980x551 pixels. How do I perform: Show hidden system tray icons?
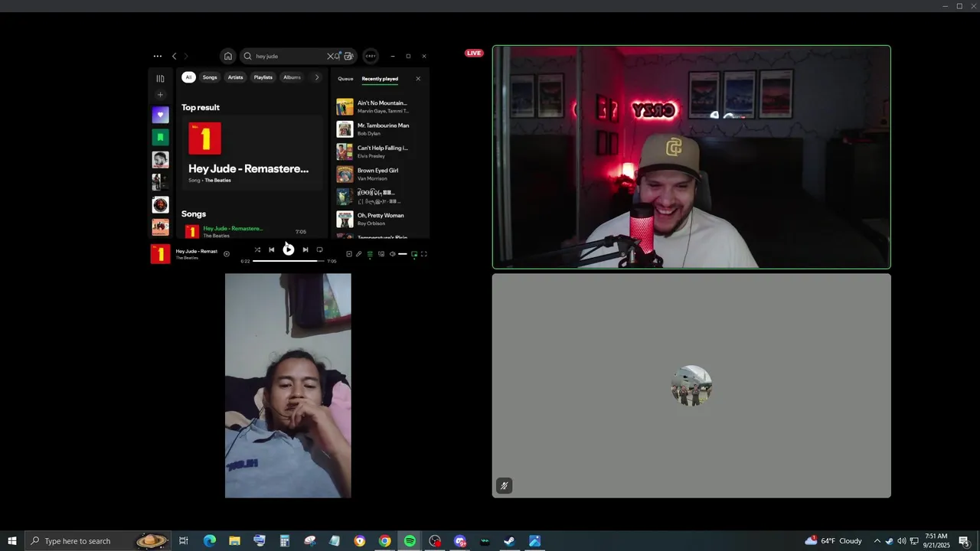[877, 541]
